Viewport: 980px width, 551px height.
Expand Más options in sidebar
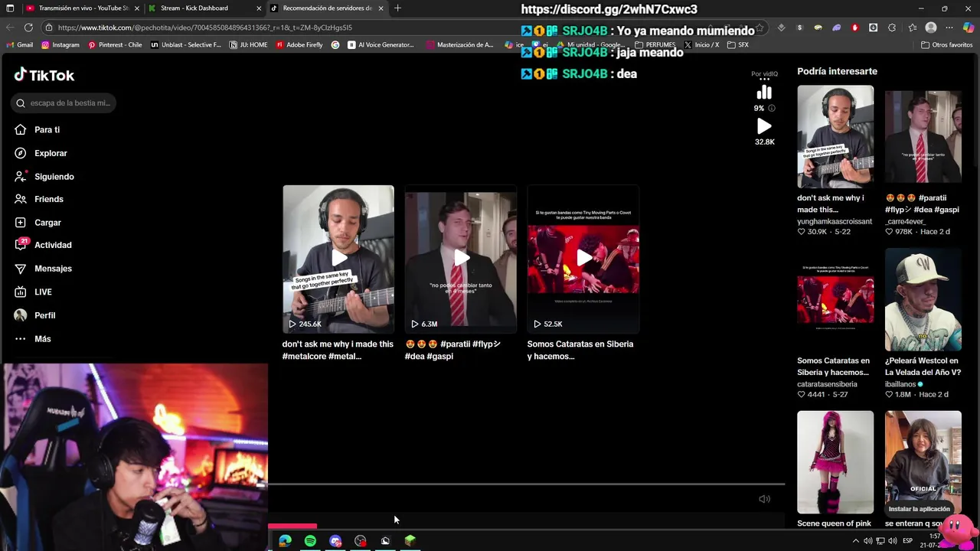point(42,338)
